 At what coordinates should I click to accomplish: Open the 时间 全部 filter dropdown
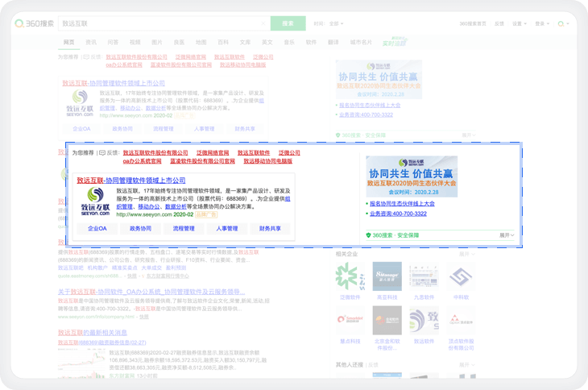[x=335, y=23]
